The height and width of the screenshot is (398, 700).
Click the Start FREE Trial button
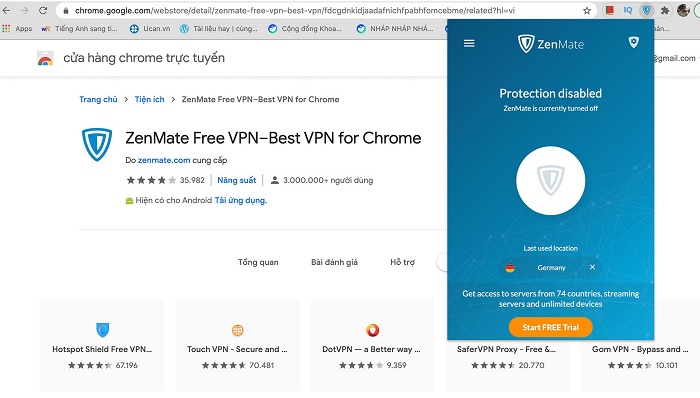[550, 327]
